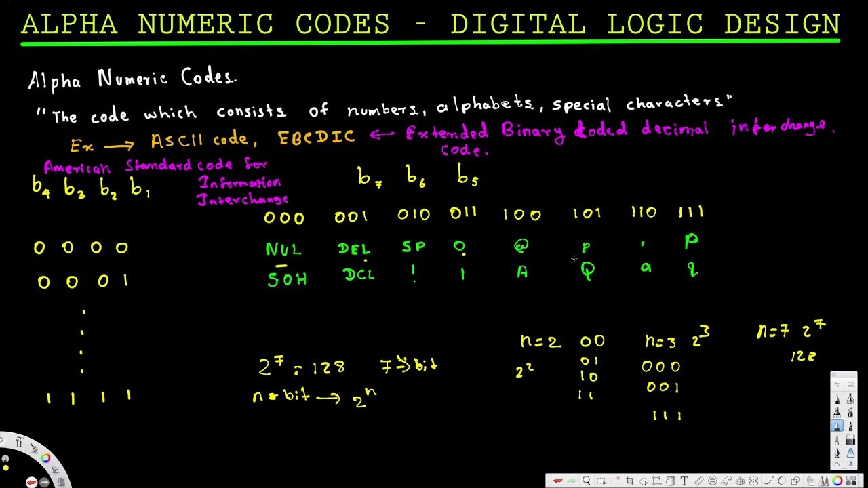This screenshot has width=868, height=488.
Task: Toggle the Symmetry tool in toolbar
Action: click(x=753, y=481)
